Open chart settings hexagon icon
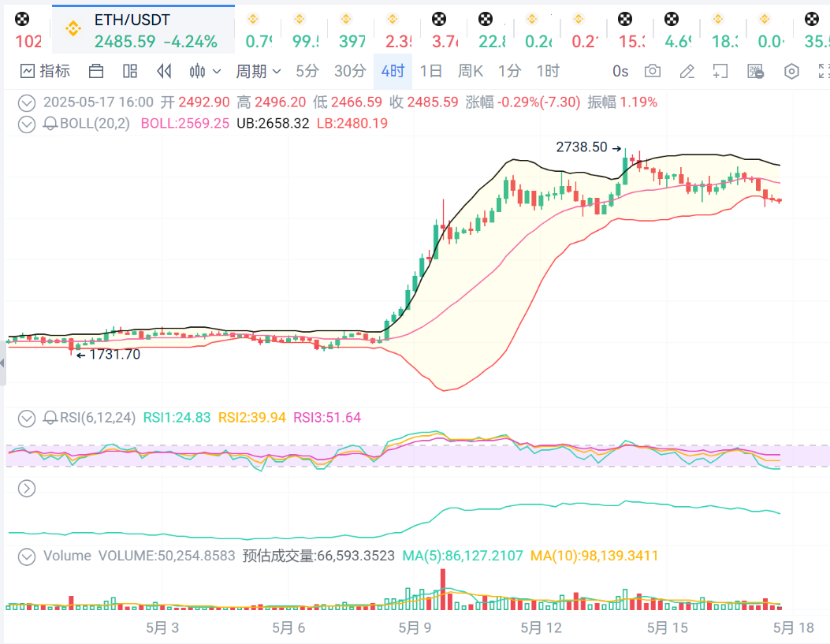The height and width of the screenshot is (644, 830). click(x=791, y=71)
